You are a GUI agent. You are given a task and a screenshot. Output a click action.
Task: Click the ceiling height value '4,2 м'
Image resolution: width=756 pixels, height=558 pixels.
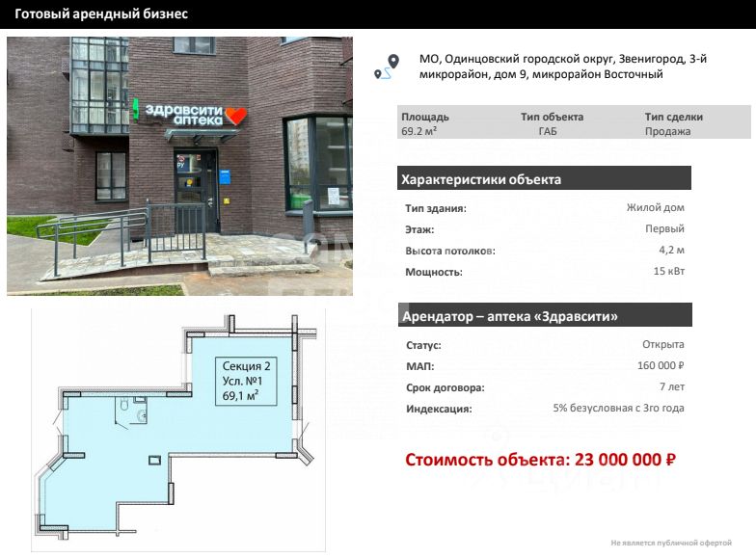671,251
